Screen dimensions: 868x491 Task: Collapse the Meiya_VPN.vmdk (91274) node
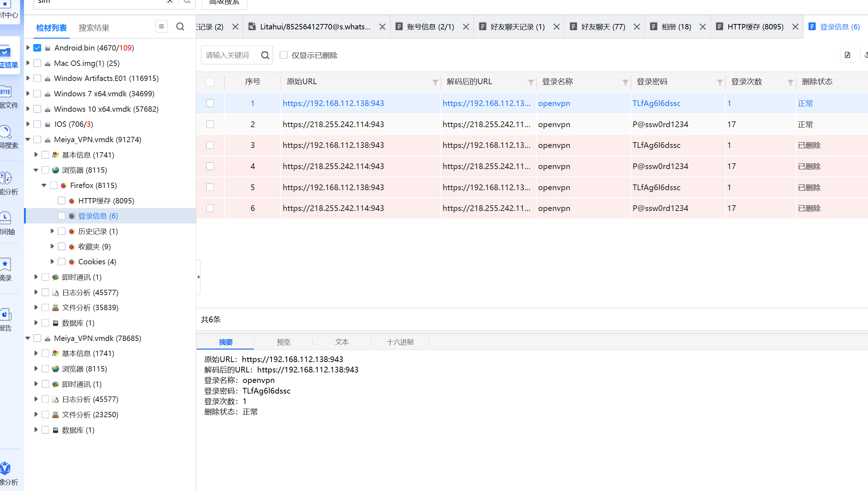pyautogui.click(x=28, y=139)
